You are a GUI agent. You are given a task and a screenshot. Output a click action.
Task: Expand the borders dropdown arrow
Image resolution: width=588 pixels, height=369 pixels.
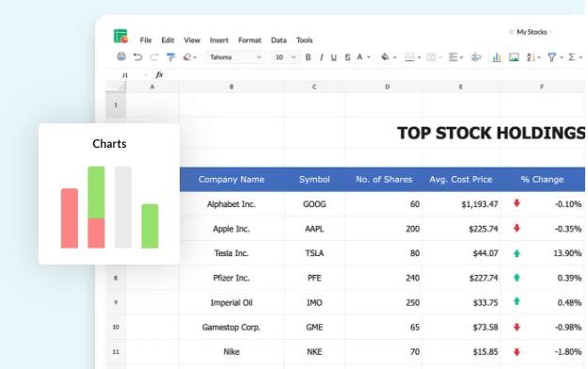point(420,57)
